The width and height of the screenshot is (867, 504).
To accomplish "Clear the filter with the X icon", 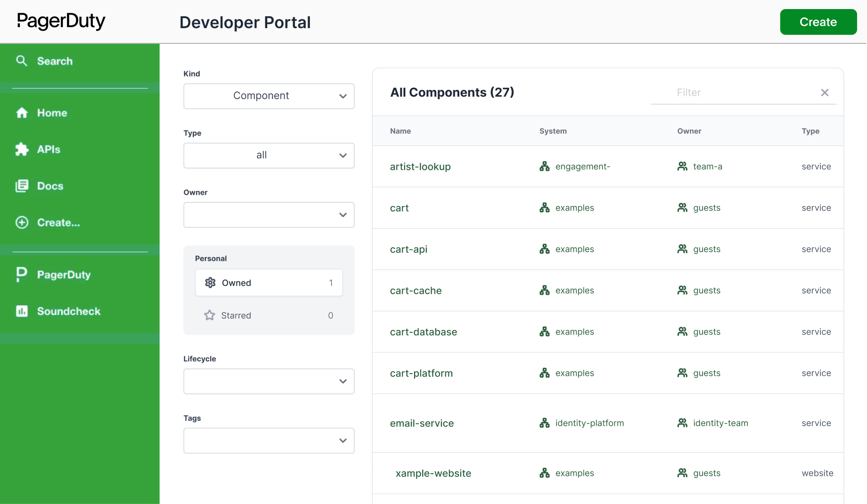I will (x=824, y=92).
